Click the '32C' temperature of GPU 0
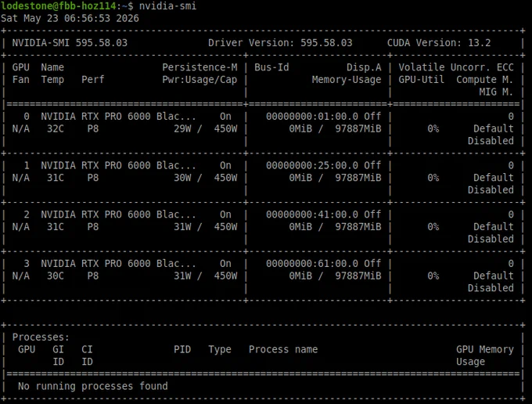The height and width of the screenshot is (404, 532). 56,128
